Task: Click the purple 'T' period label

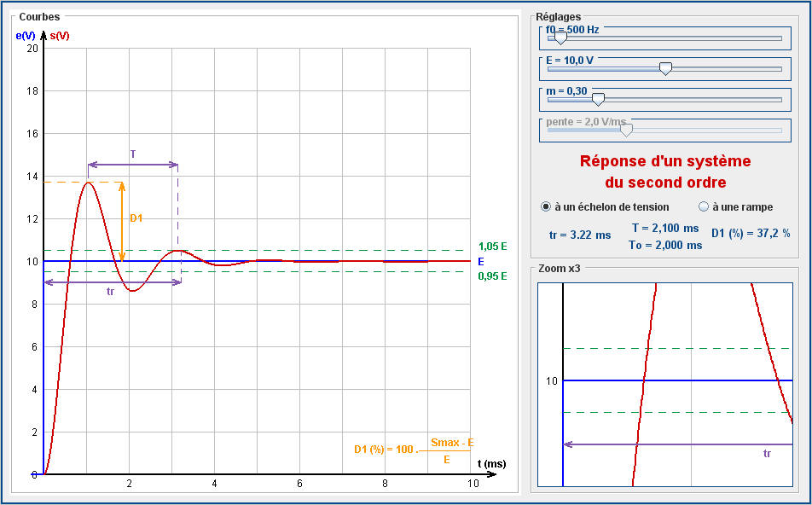Action: point(133,154)
